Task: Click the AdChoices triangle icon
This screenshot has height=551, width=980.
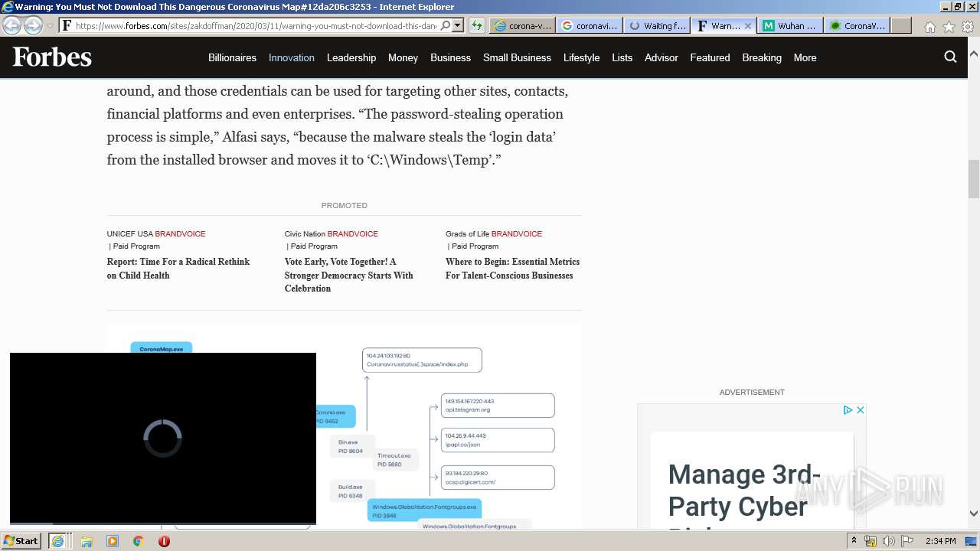Action: point(848,410)
